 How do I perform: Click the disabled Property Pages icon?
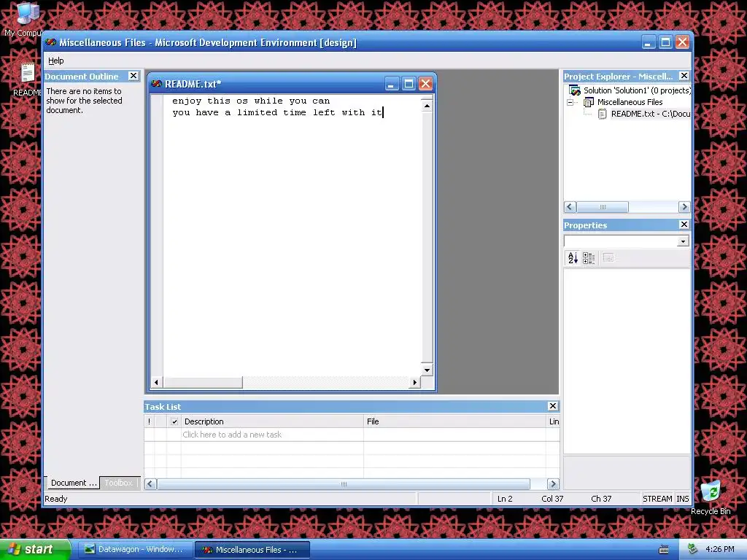[x=608, y=257]
